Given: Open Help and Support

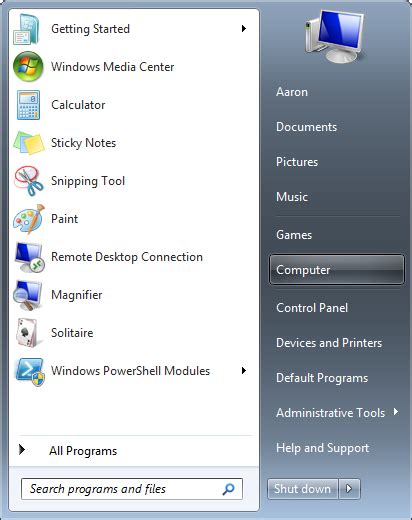Looking at the screenshot, I should (322, 448).
